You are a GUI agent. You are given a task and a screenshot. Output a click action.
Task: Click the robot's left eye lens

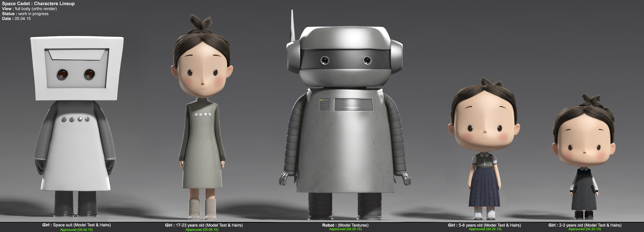click(x=325, y=61)
